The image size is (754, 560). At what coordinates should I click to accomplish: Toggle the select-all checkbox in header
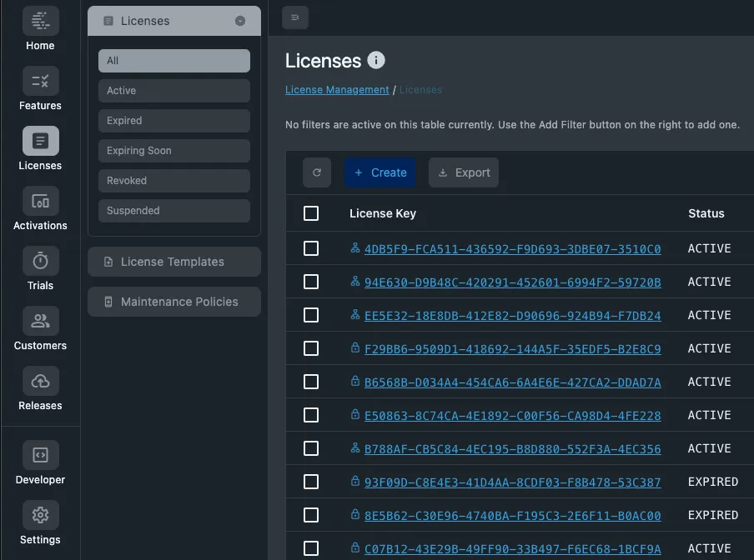[x=311, y=213]
